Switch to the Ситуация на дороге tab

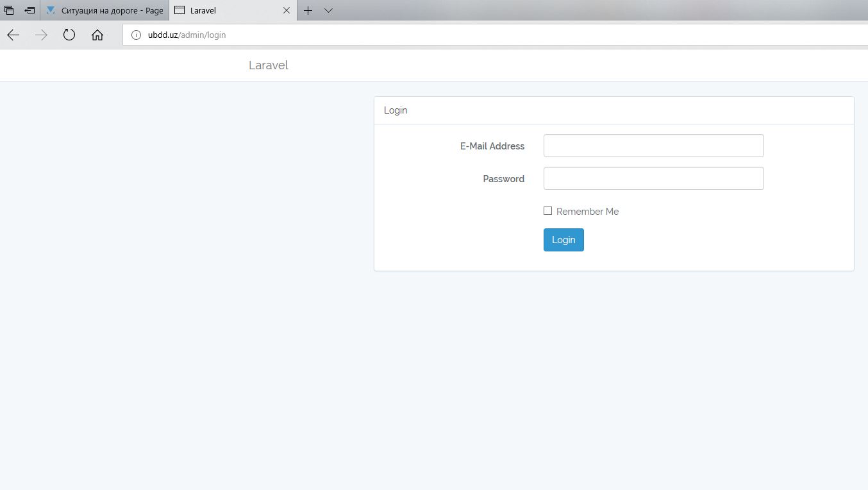tap(106, 10)
